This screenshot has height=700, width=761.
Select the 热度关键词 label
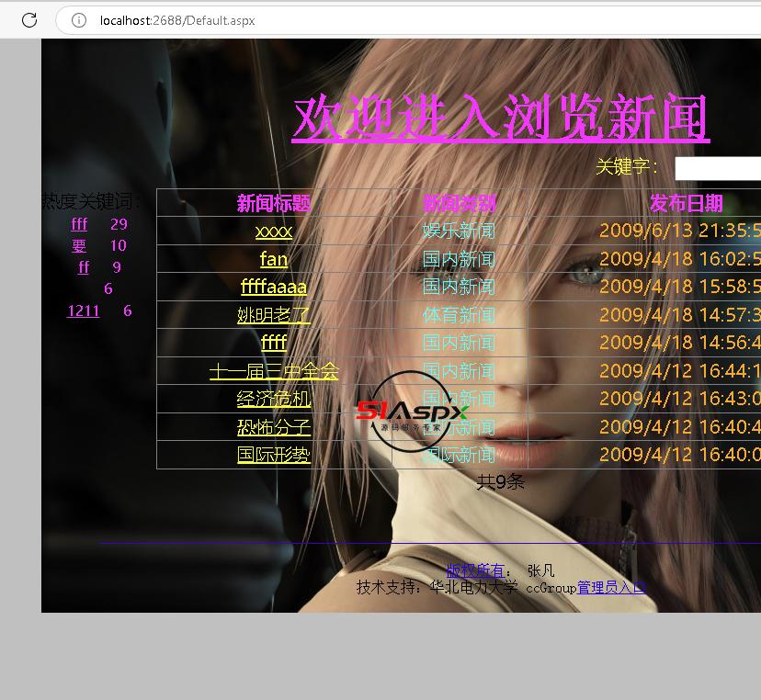coord(91,201)
